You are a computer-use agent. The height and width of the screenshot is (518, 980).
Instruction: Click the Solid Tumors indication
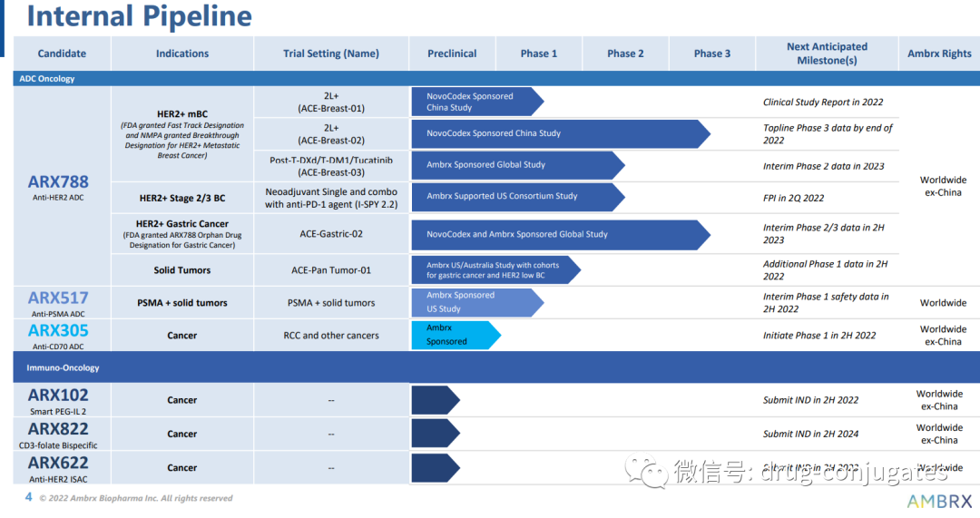pyautogui.click(x=181, y=270)
